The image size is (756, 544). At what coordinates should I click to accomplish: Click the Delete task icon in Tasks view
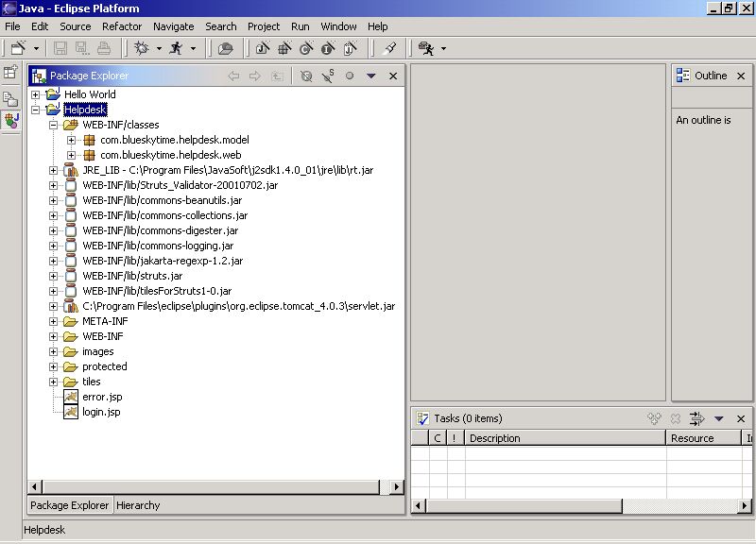coord(676,418)
